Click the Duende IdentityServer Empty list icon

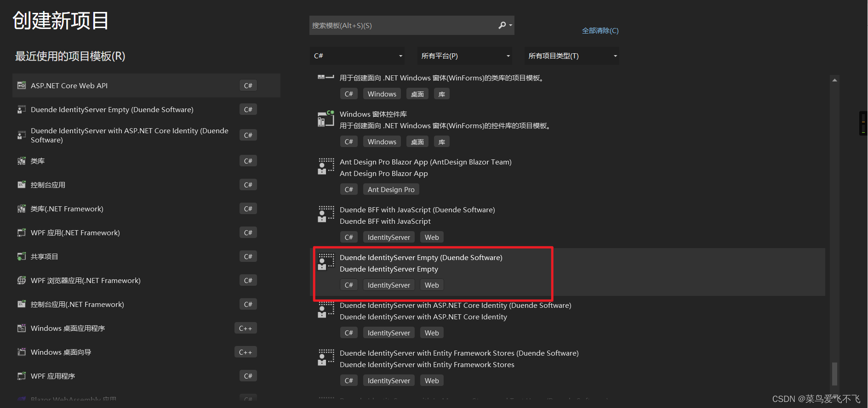click(x=326, y=262)
